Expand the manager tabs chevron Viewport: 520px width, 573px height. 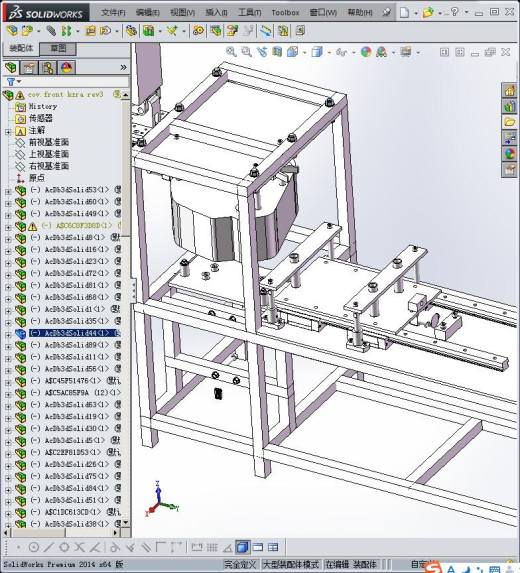pyautogui.click(x=124, y=68)
